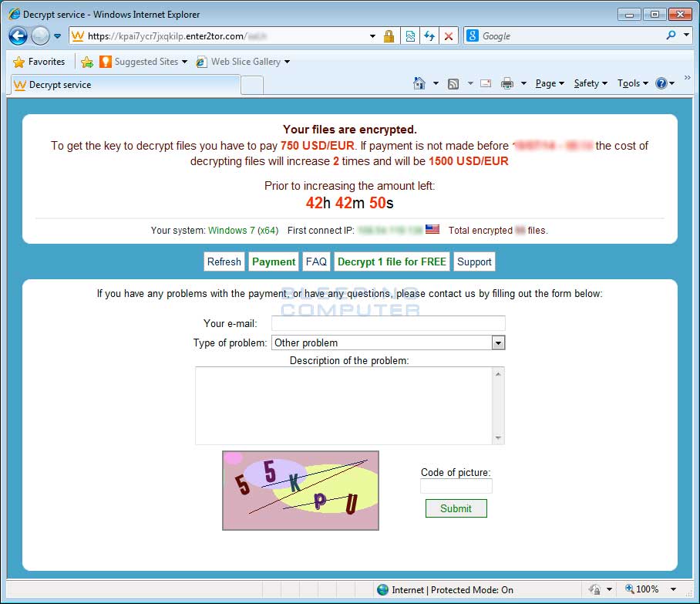Viewport: 700px width, 604px height.
Task: Click the Print icon in command bar
Action: point(506,83)
